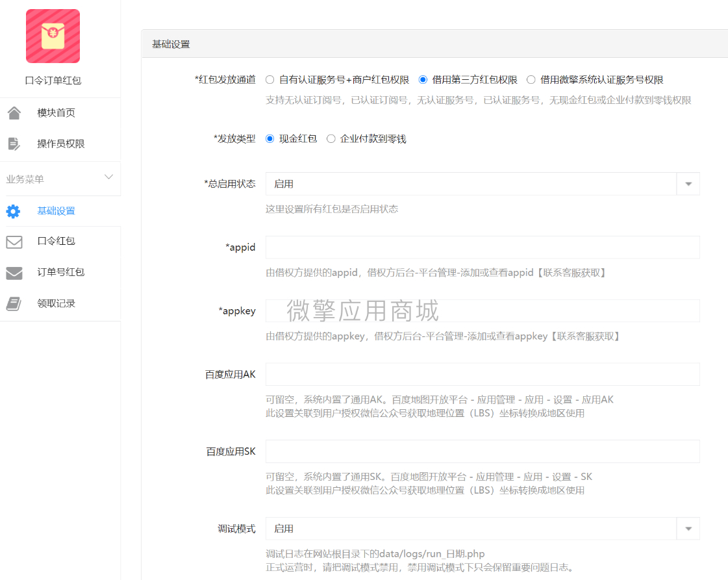Open 订单号红包 page
This screenshot has width=728, height=580.
click(x=60, y=273)
